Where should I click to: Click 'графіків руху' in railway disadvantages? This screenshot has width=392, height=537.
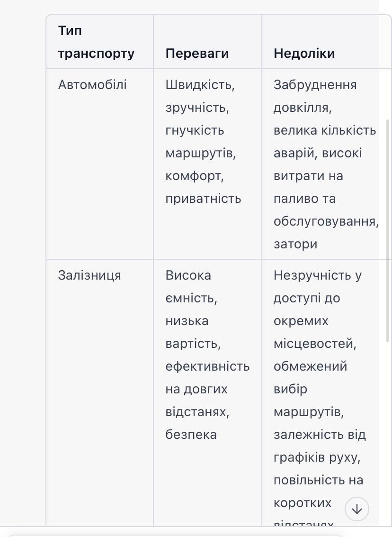coord(315,457)
